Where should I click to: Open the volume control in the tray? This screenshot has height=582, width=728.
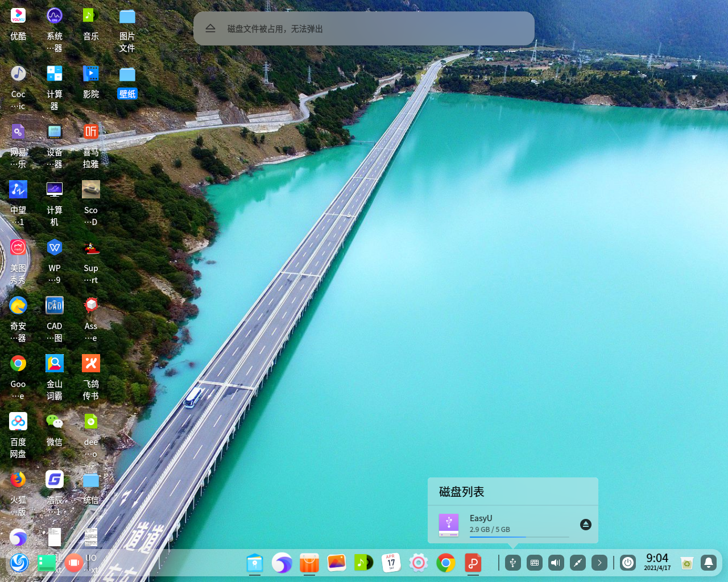[x=556, y=563]
